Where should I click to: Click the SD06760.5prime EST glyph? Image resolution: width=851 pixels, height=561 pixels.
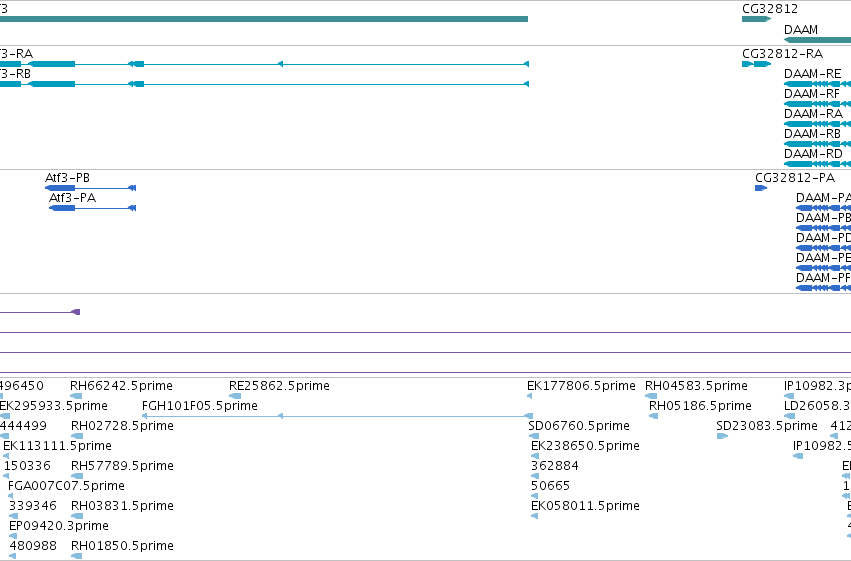(x=534, y=436)
